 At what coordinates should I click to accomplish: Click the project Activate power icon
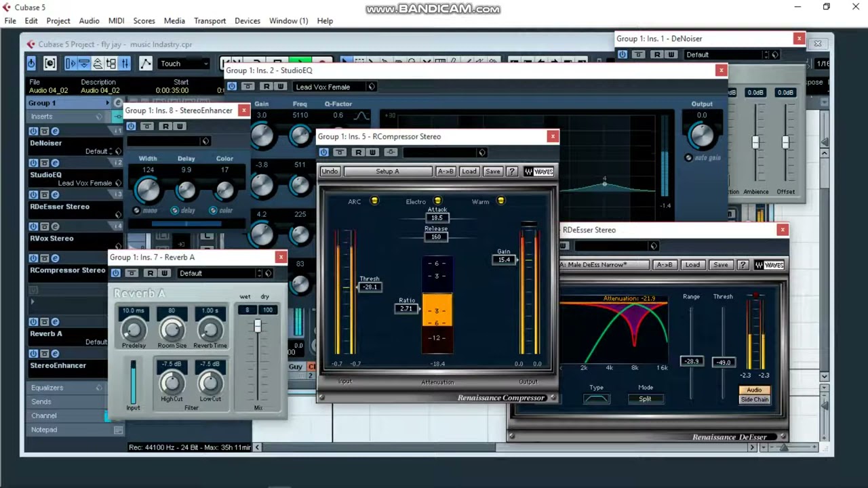pyautogui.click(x=31, y=63)
